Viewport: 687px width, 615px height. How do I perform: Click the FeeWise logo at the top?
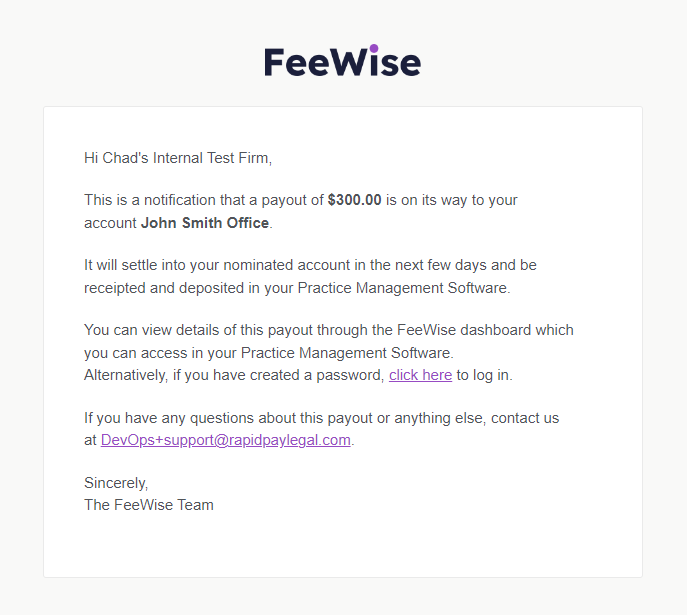(x=342, y=62)
